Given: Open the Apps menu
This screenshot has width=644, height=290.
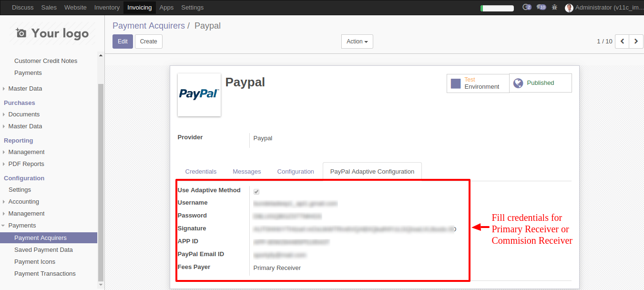Looking at the screenshot, I should point(166,7).
